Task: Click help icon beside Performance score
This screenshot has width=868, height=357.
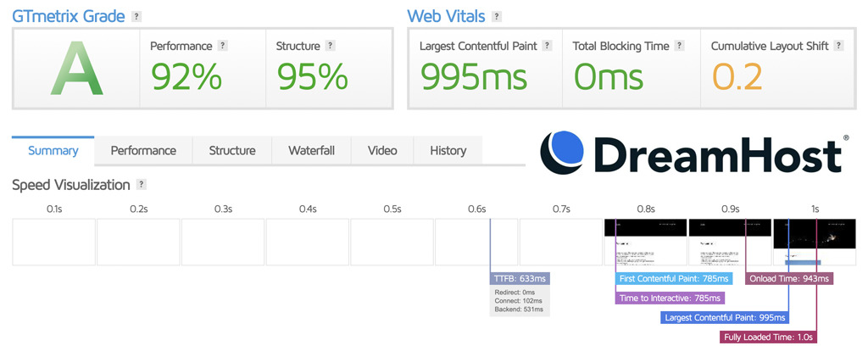Action: 223,46
